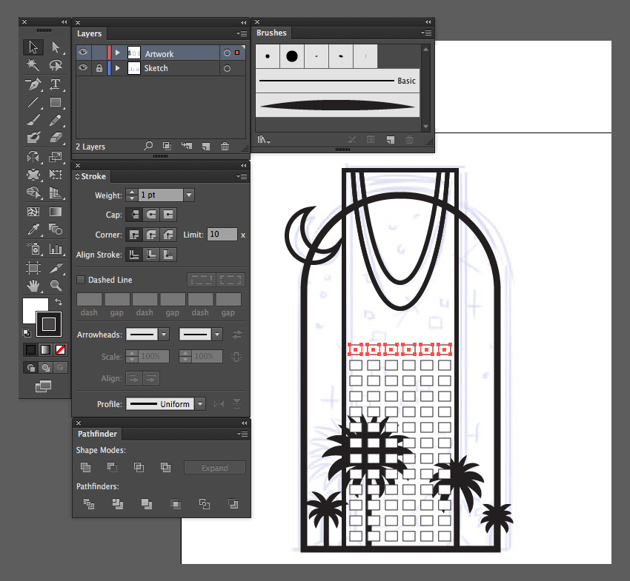The height and width of the screenshot is (581, 630).
Task: Select the Lasso tool
Action: click(55, 65)
